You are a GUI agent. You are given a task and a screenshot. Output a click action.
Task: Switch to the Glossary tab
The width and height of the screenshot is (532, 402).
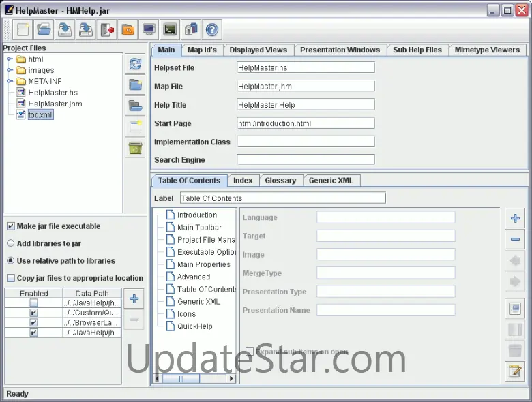point(280,181)
